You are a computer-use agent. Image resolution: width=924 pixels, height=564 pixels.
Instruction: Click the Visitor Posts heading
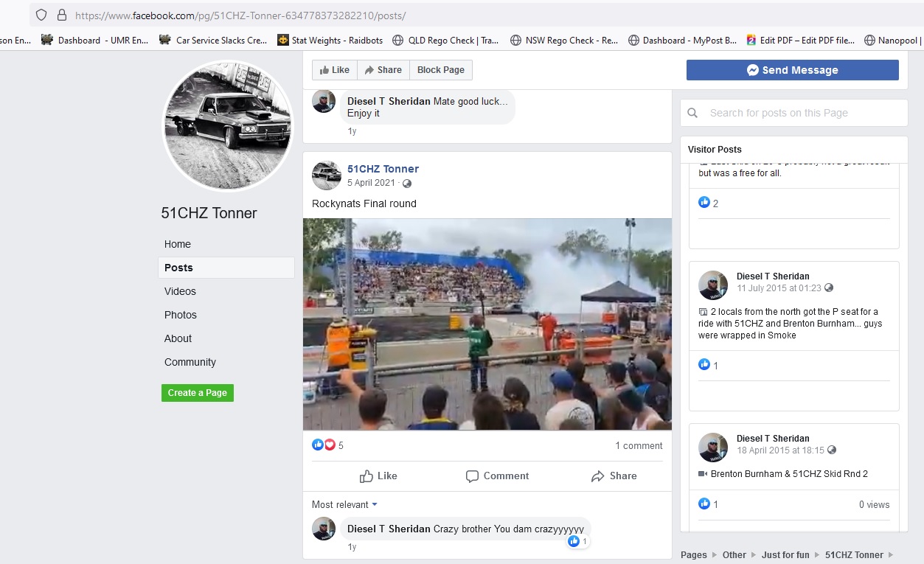pos(715,149)
